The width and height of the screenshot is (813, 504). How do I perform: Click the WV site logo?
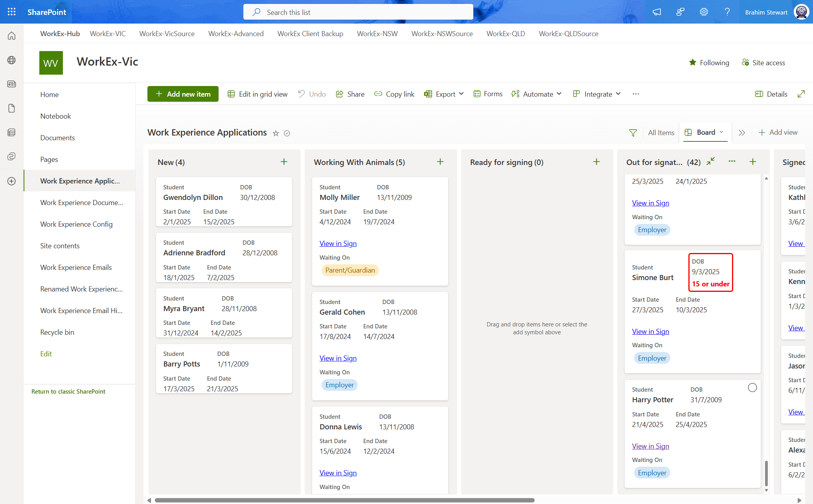51,63
